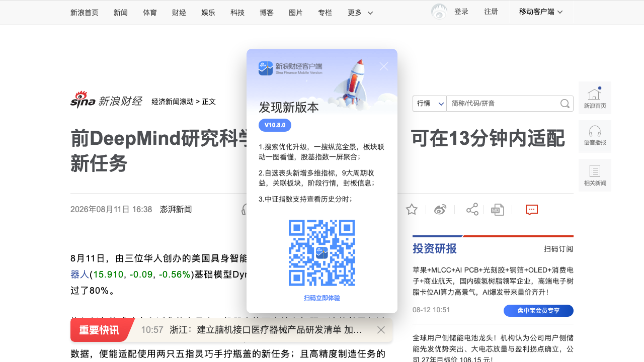Open the 科技 navigation item
This screenshot has width=644, height=362.
237,13
